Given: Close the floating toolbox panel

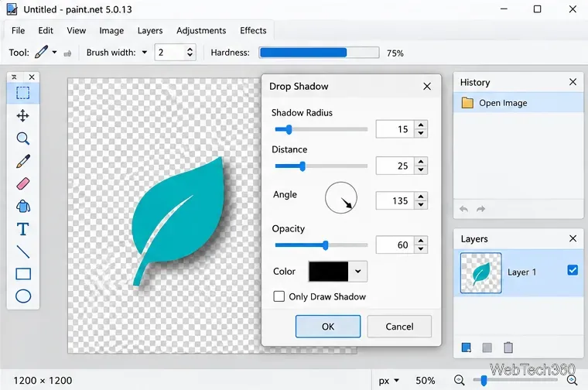Looking at the screenshot, I should point(32,77).
